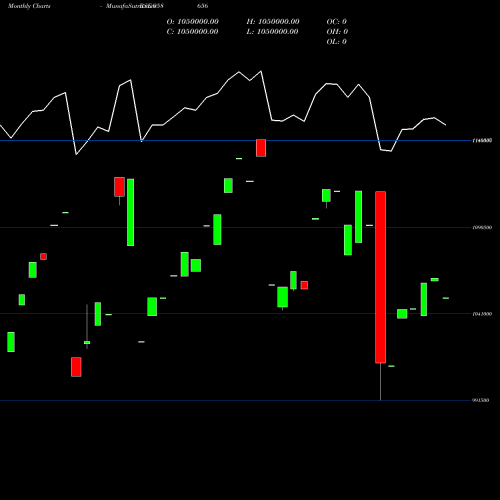
Task: Click the "OH: 0" readout
Action: pos(337,32)
